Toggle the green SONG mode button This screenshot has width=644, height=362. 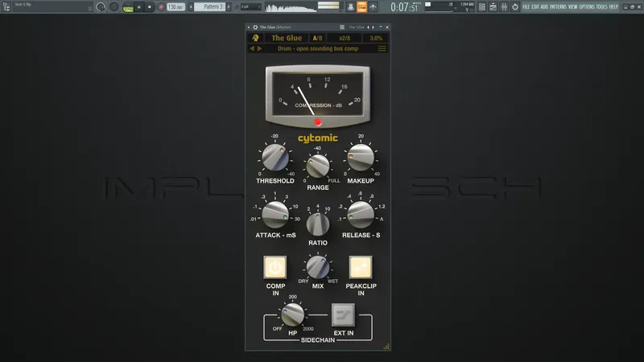pyautogui.click(x=128, y=7)
